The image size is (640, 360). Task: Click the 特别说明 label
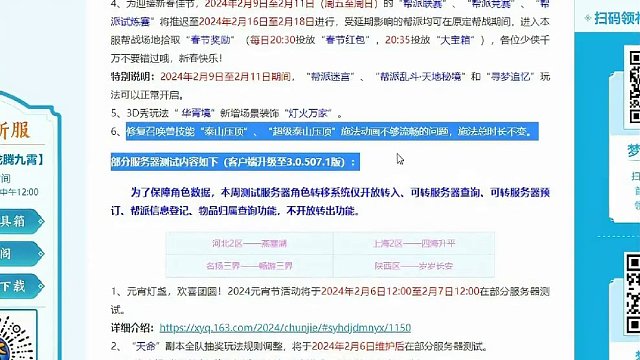(133, 77)
